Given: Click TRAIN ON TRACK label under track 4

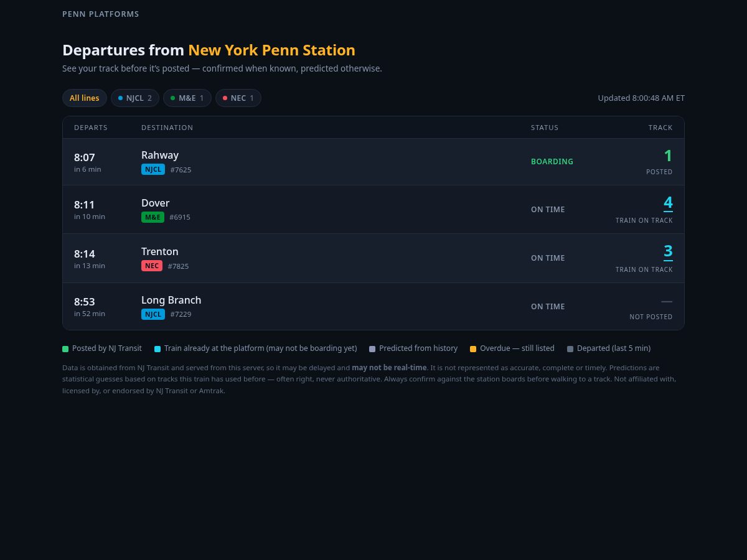Looking at the screenshot, I should (x=644, y=221).
